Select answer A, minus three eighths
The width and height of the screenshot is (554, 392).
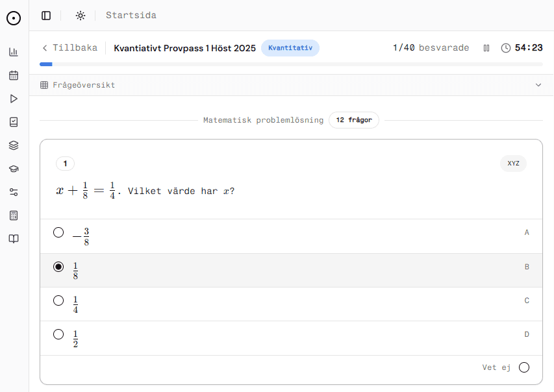click(x=58, y=232)
